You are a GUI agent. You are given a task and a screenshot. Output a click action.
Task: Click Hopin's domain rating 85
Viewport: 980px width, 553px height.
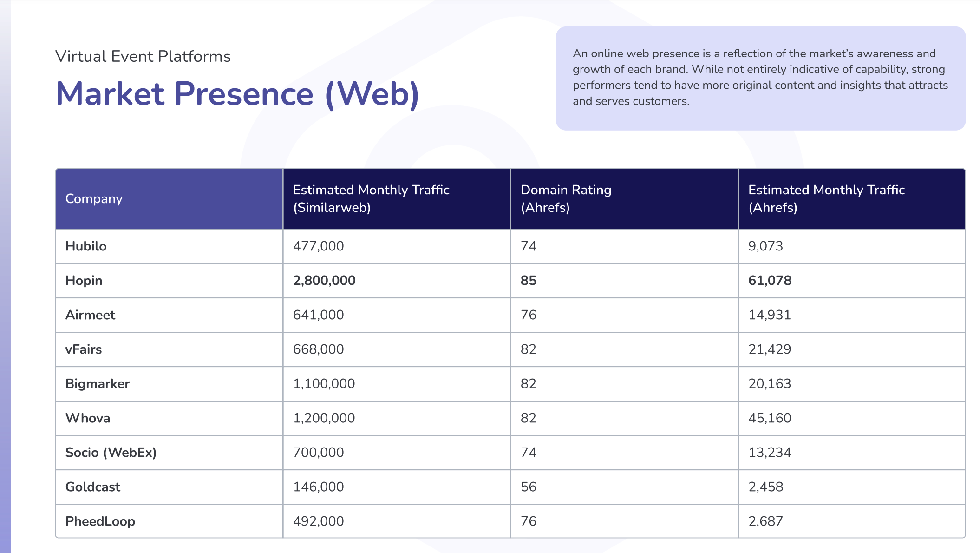pyautogui.click(x=529, y=281)
